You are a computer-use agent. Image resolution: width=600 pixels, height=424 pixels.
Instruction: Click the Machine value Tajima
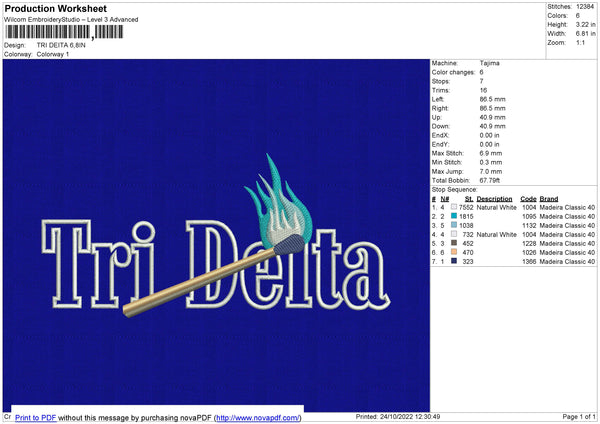(489, 63)
